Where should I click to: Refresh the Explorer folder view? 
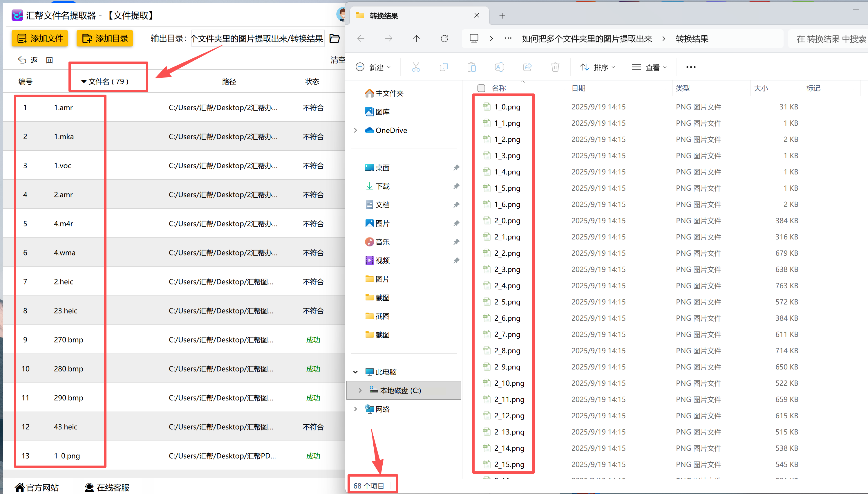[x=444, y=39]
